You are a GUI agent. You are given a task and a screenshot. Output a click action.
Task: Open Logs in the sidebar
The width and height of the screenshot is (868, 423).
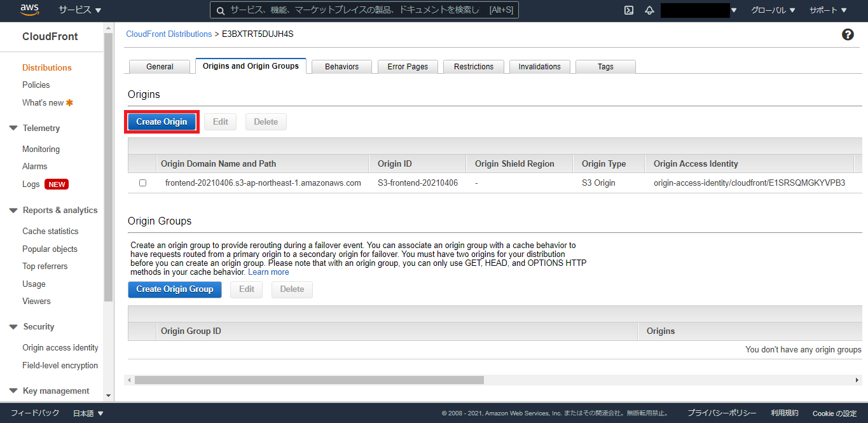coord(31,184)
